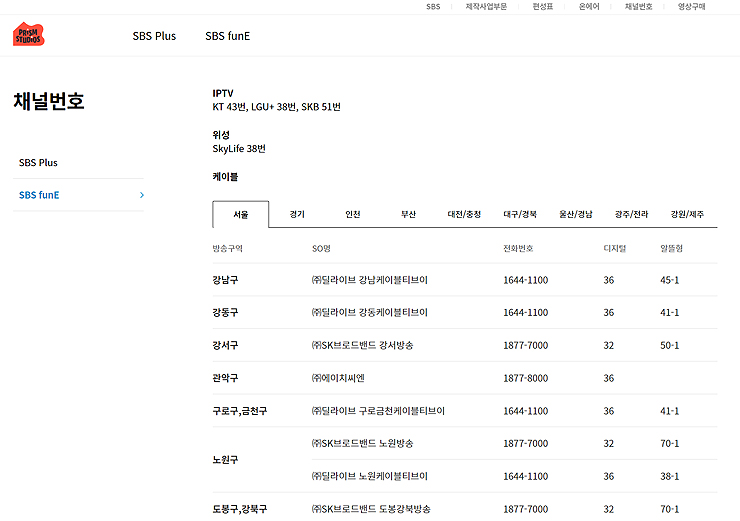Switch to the 인천 tab
740x521 pixels.
click(353, 214)
